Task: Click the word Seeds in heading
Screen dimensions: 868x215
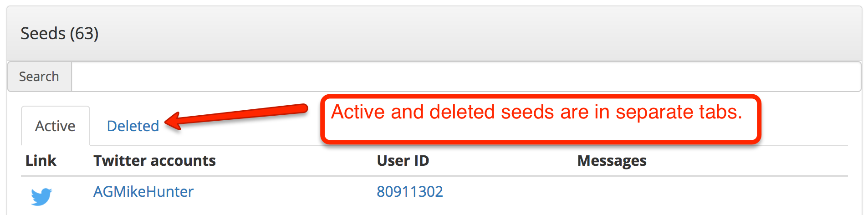Action: click(x=43, y=34)
